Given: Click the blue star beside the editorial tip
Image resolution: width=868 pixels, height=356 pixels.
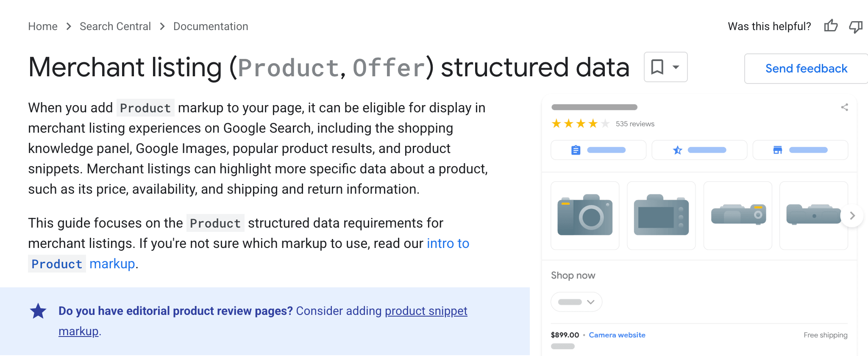Looking at the screenshot, I should coord(38,311).
